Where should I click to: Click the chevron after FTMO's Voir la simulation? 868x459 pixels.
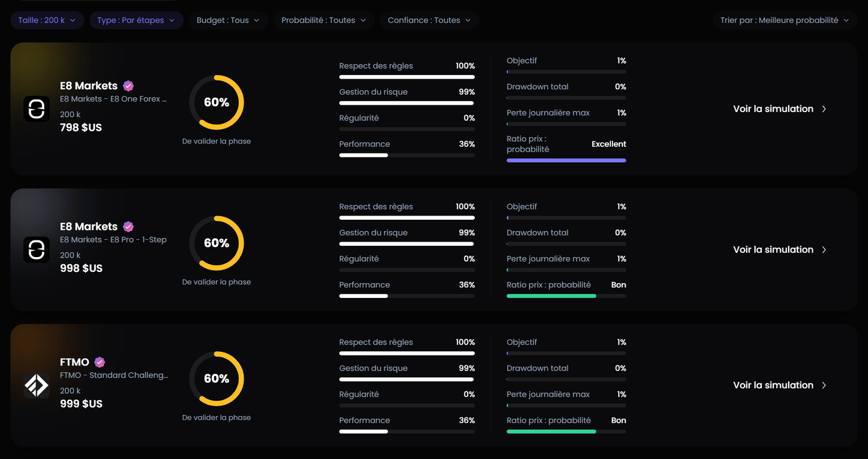click(x=824, y=385)
